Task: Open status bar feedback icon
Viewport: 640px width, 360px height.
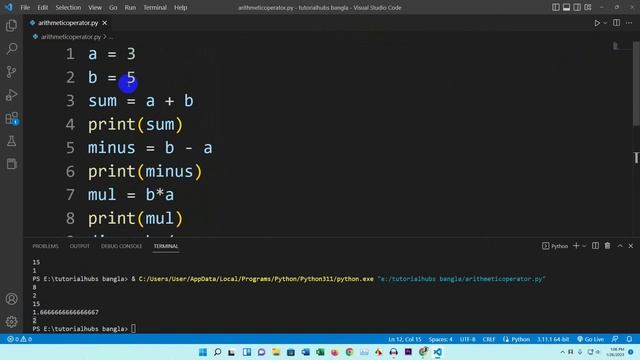Action: [x=615, y=339]
